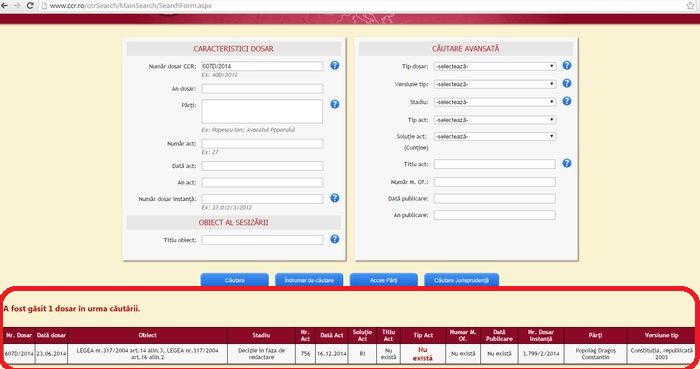
Task: Click the Căutare button
Action: (x=235, y=280)
